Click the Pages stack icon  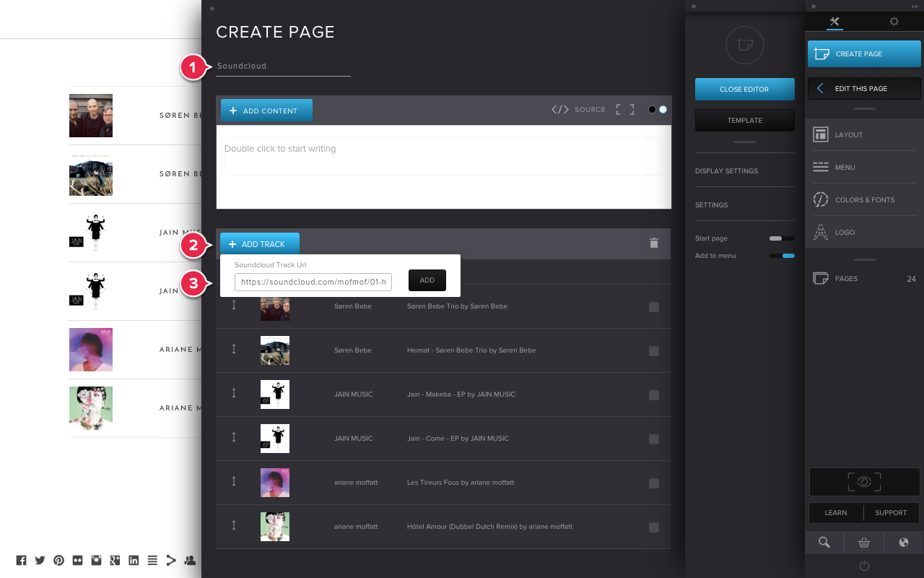820,278
